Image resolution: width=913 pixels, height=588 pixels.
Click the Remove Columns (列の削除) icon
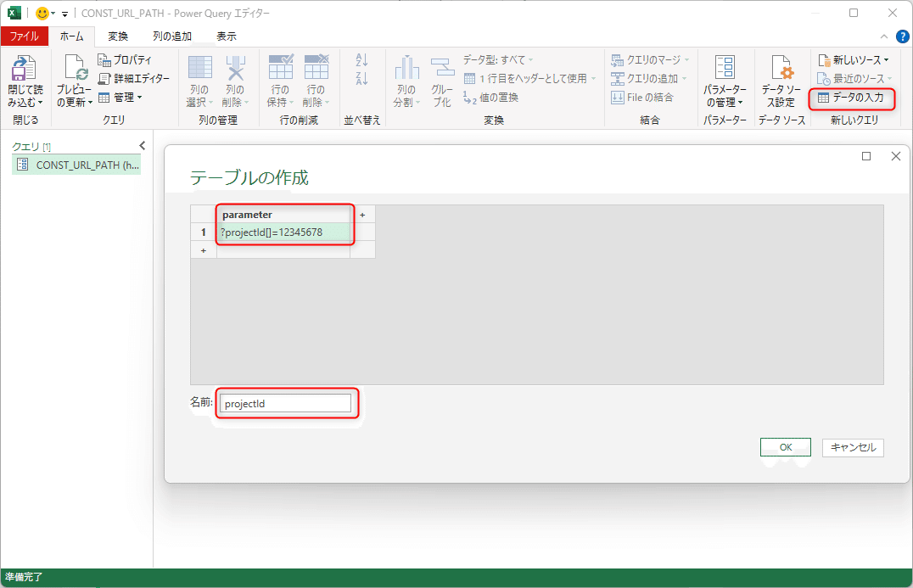(x=235, y=68)
